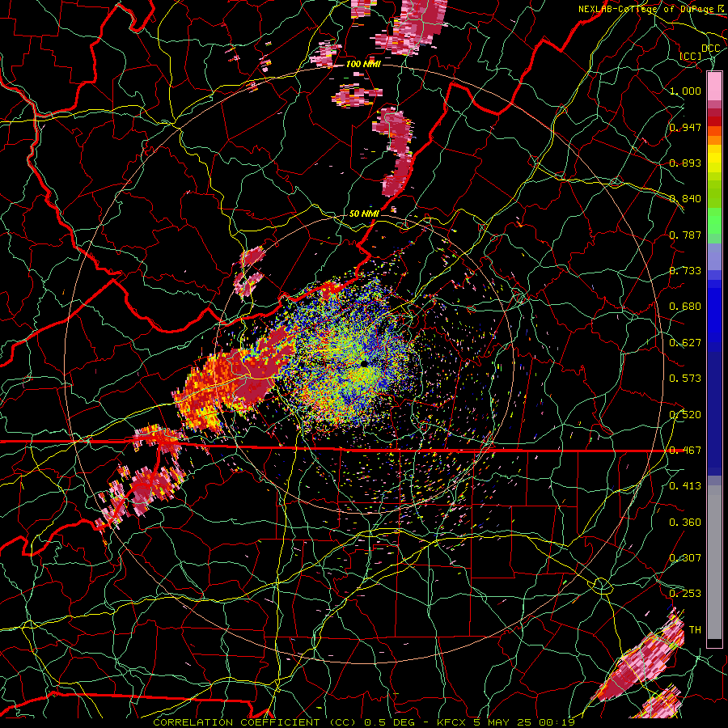Select the 0.947 scale value
Viewport: 728px width, 728px height.
coord(685,127)
